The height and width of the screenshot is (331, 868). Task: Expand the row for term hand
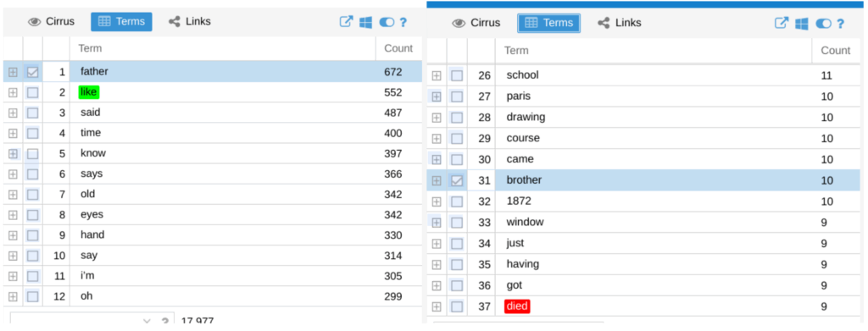point(13,235)
